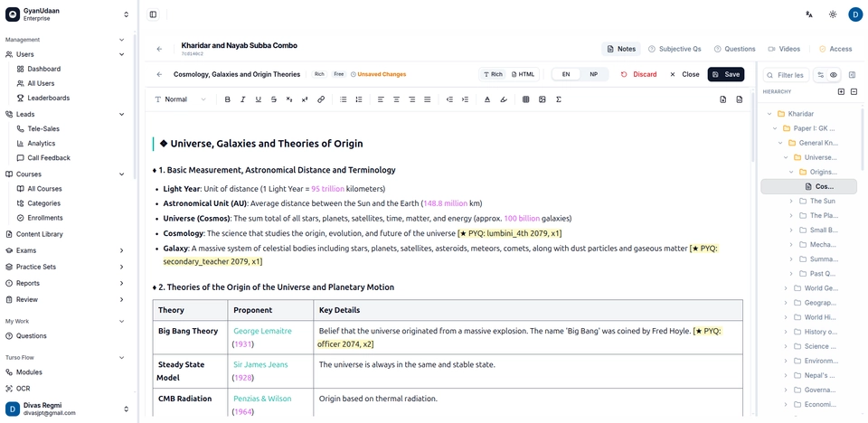
Task: Create a numbered list
Action: [359, 99]
